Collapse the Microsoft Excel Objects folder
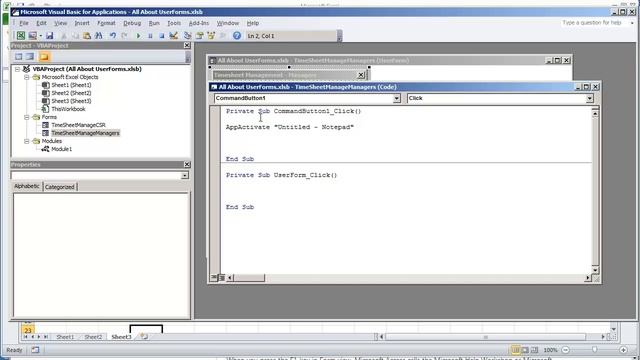The height and width of the screenshot is (360, 640). pos(27,77)
